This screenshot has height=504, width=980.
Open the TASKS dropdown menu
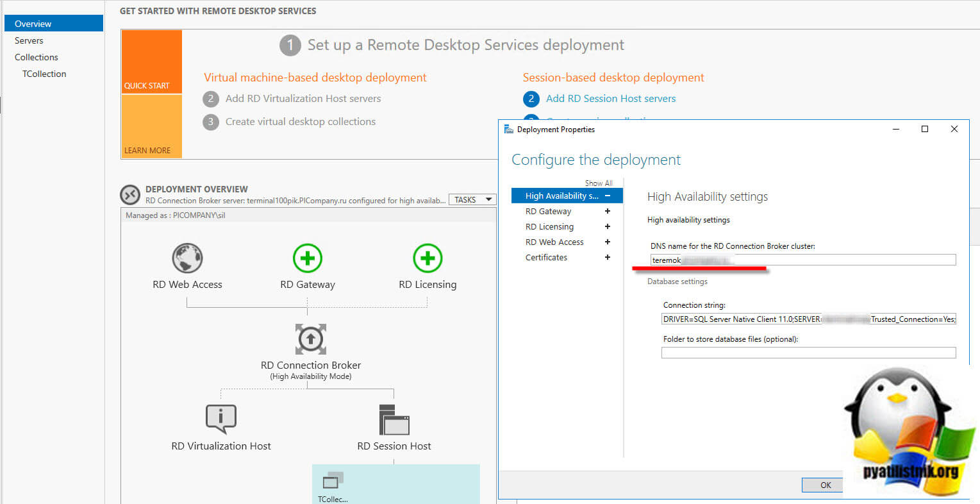click(472, 199)
